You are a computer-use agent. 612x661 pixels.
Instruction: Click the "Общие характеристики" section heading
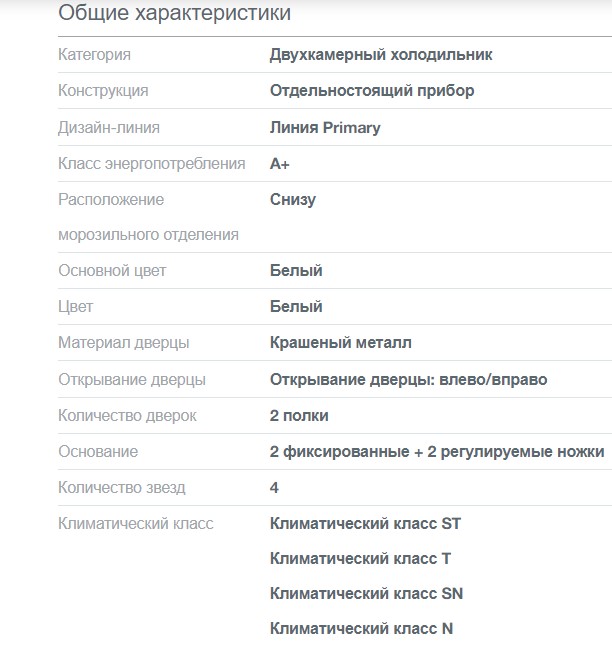pyautogui.click(x=175, y=14)
